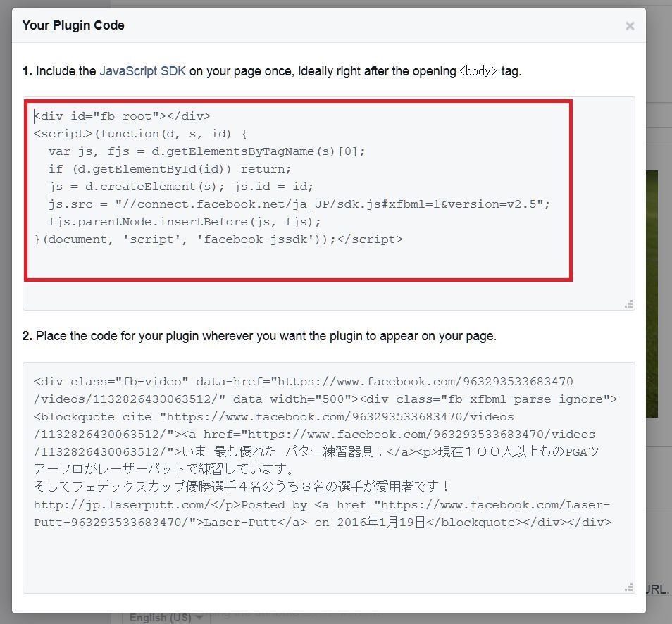Viewport: 672px width, 624px height.
Task: Click inside the JavaScript SDK code box
Action: point(329,204)
